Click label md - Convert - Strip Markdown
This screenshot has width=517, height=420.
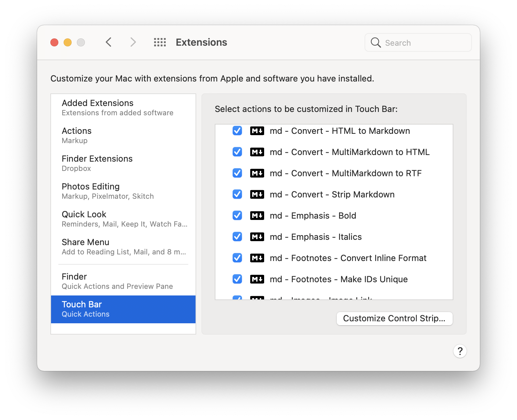click(332, 194)
